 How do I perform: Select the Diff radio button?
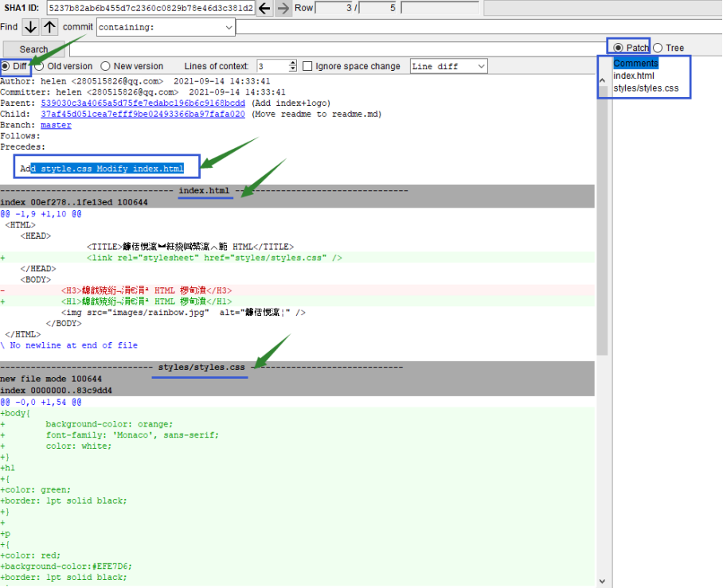tap(6, 66)
